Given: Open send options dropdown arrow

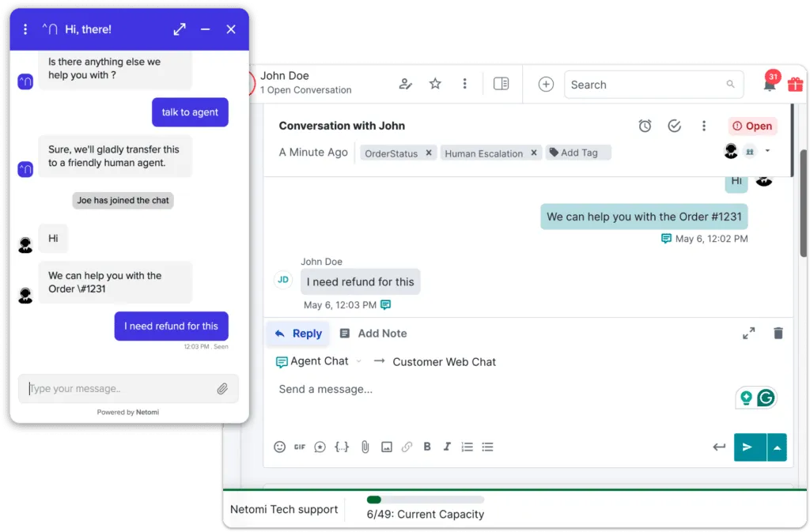Looking at the screenshot, I should pyautogui.click(x=777, y=447).
